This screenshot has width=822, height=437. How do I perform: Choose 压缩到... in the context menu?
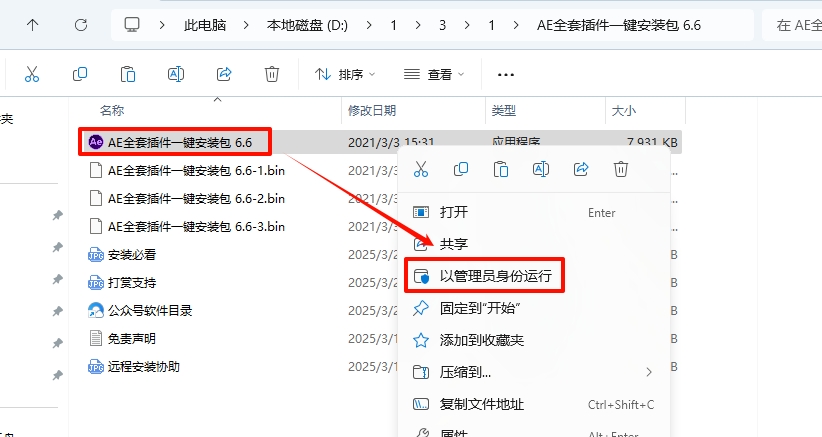[x=534, y=372]
